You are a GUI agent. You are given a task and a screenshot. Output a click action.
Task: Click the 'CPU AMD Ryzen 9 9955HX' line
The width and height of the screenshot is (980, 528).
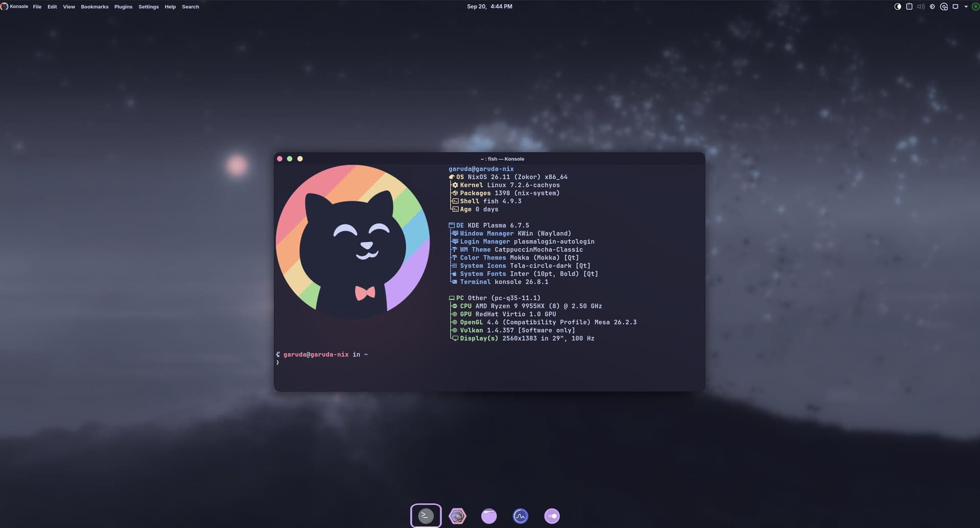pyautogui.click(x=527, y=306)
